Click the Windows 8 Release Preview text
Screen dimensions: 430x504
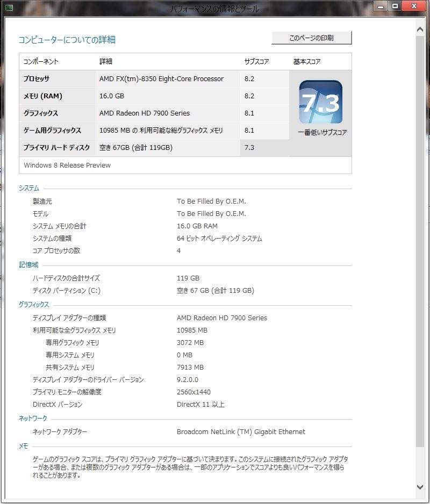67,165
